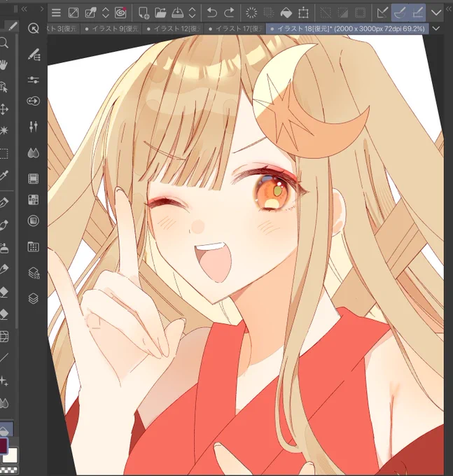Toggle the highlighted snap to ruler icon
453x476 pixels.
point(400,13)
